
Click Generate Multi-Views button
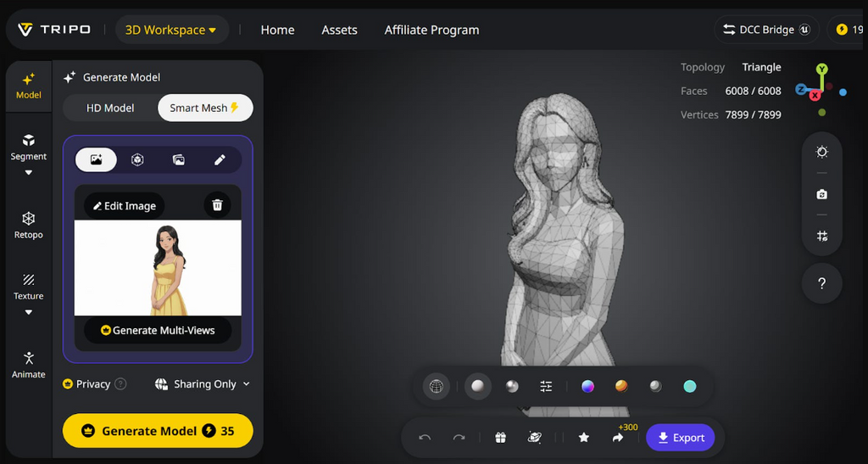coord(158,330)
